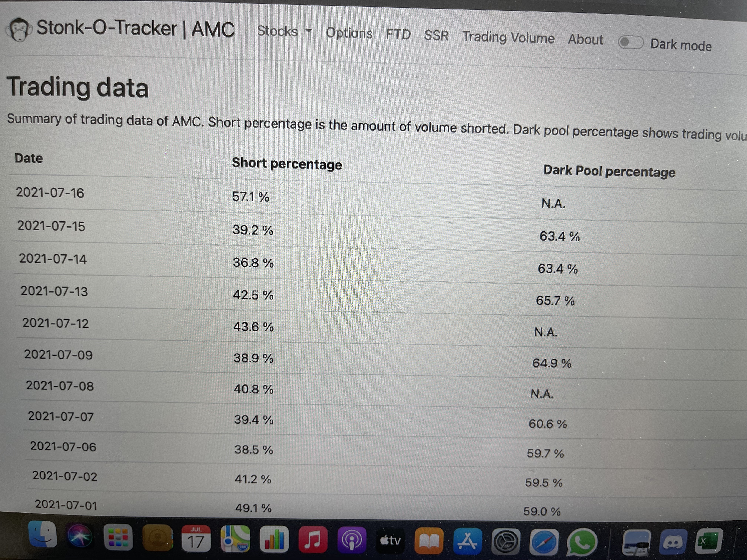747x560 pixels.
Task: Open Calendar showing JUL 17
Action: (x=196, y=538)
